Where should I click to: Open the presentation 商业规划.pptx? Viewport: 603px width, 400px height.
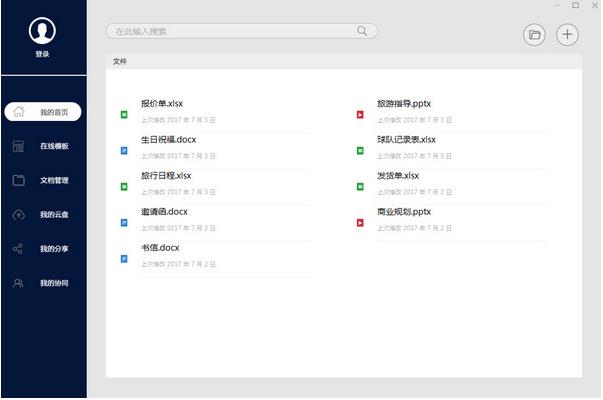click(403, 211)
